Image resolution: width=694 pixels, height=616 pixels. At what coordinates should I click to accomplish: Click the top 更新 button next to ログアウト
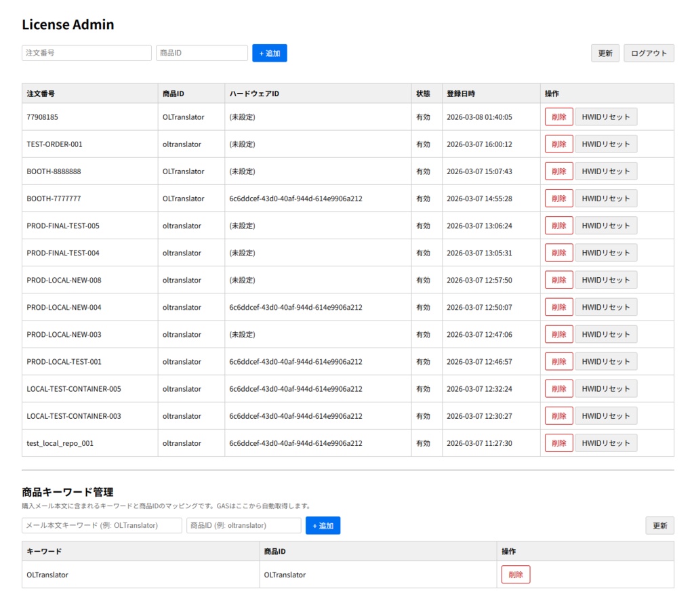(605, 53)
